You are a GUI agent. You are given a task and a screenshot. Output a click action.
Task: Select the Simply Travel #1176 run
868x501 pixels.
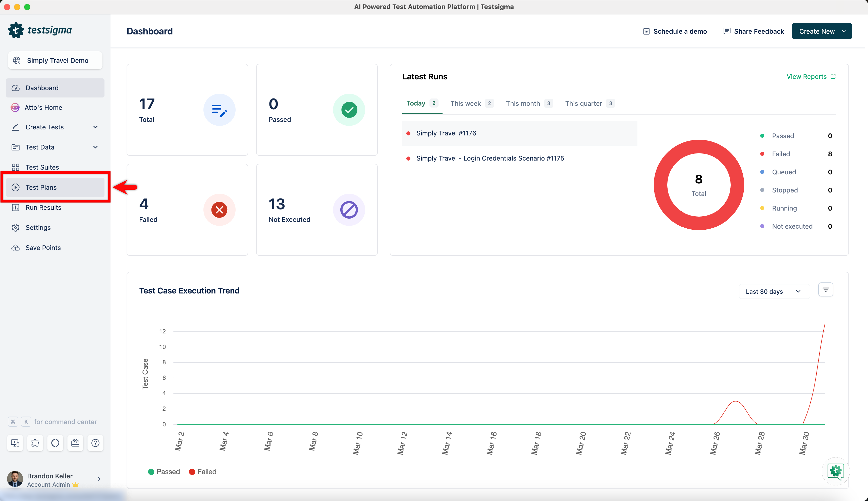tap(446, 133)
